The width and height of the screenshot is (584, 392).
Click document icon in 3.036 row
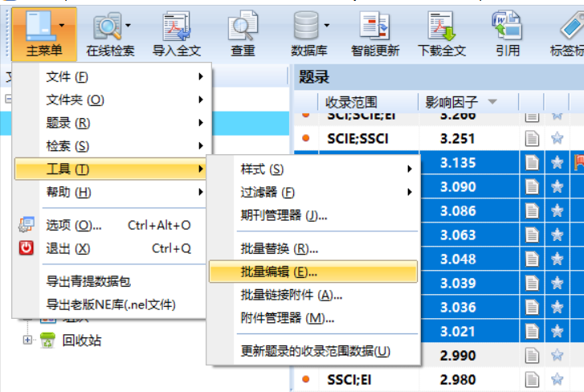(532, 307)
